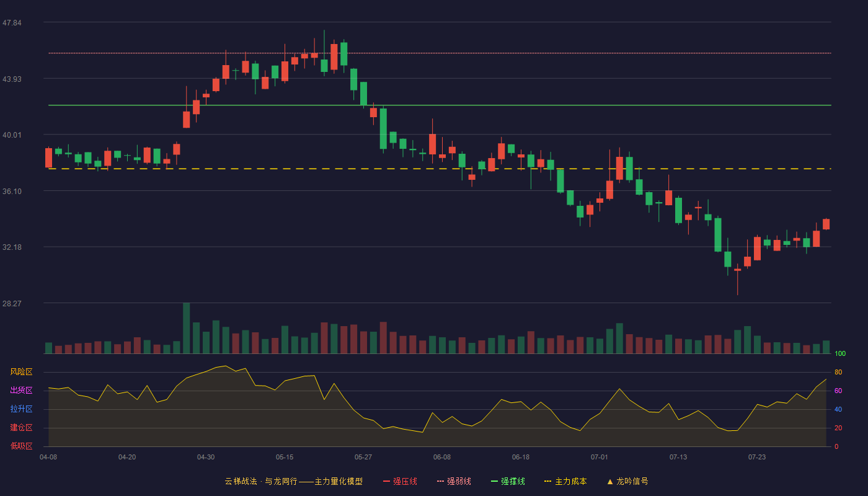The width and height of the screenshot is (868, 496).
Task: Click the 100 indicator scale label
Action: point(840,353)
